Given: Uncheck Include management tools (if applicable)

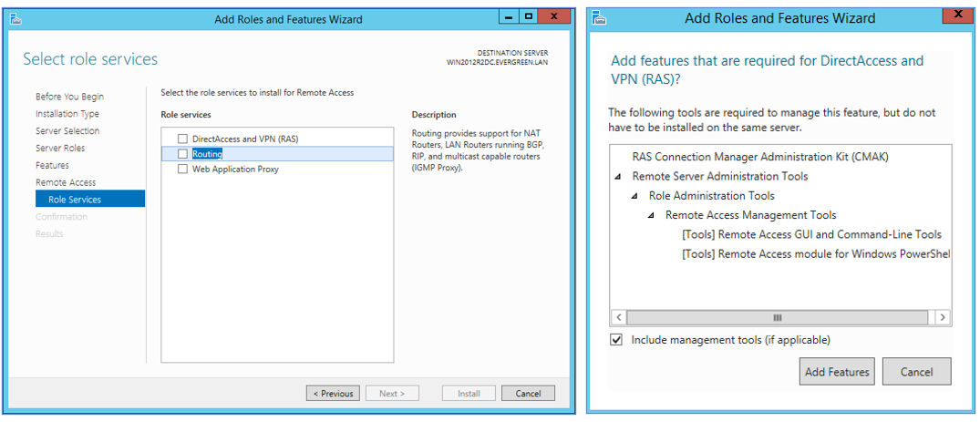Looking at the screenshot, I should pos(617,340).
